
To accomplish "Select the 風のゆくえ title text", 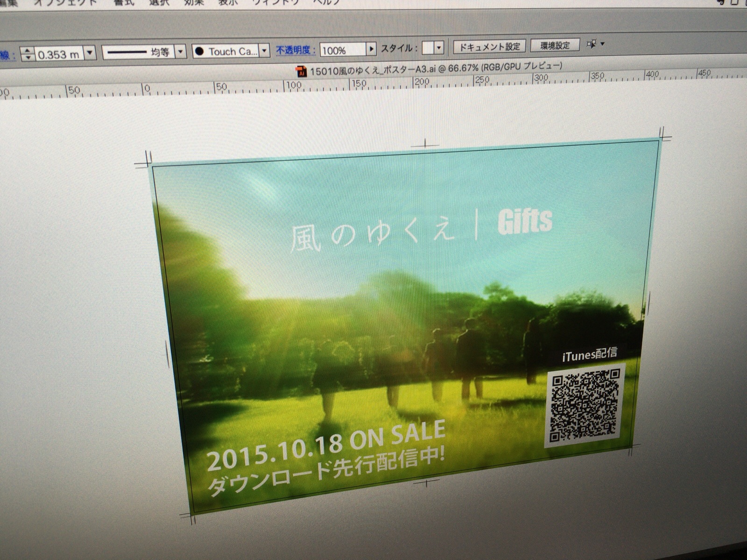I will (x=372, y=234).
